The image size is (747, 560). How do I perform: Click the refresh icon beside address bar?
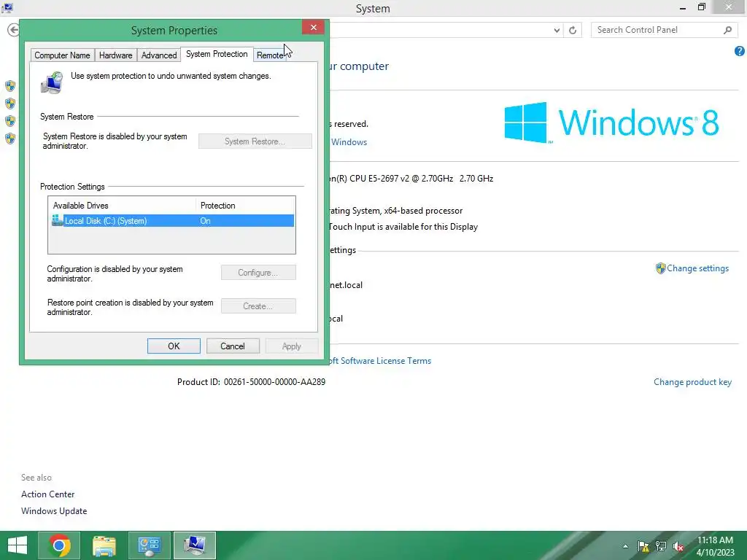[573, 30]
